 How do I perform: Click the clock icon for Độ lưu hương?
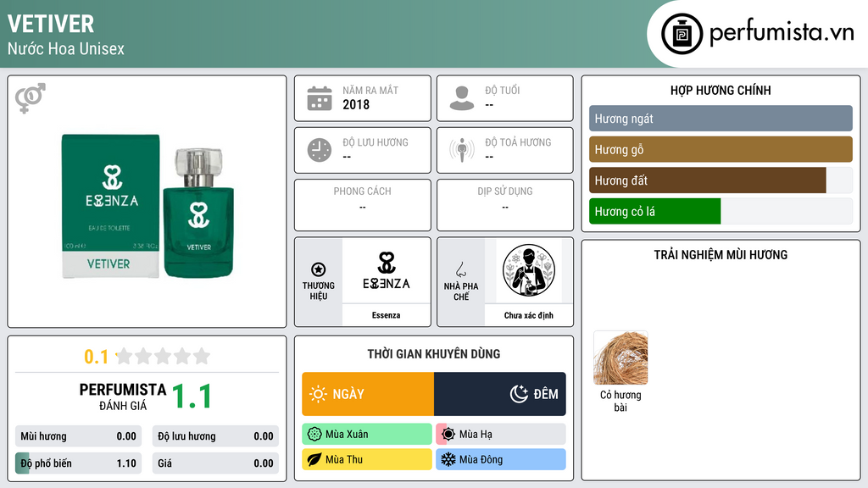click(320, 150)
